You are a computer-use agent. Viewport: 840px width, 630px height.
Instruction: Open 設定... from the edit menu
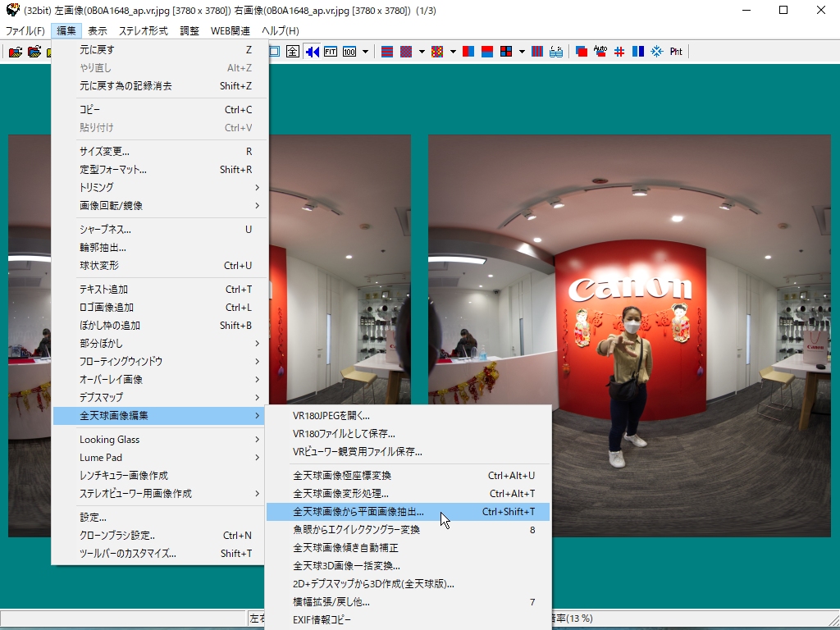[160, 518]
